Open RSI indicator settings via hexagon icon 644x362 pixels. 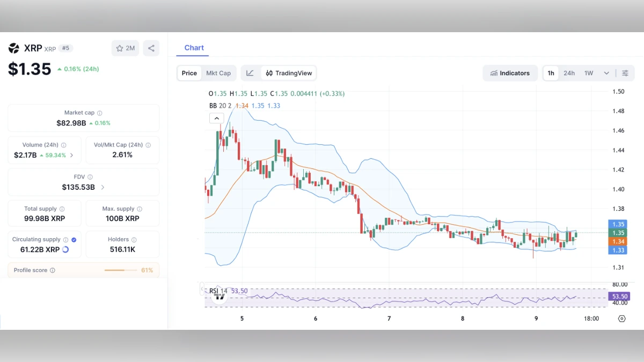point(622,319)
